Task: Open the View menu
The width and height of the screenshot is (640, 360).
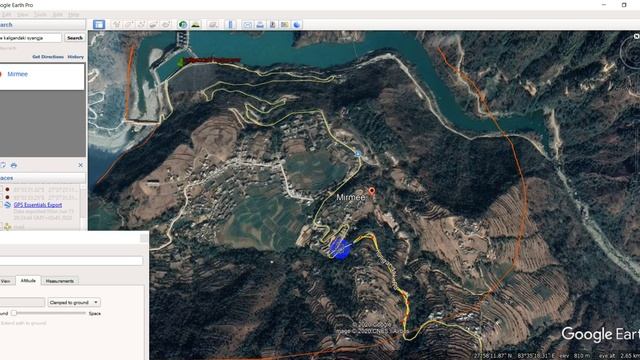Action: click(23, 14)
